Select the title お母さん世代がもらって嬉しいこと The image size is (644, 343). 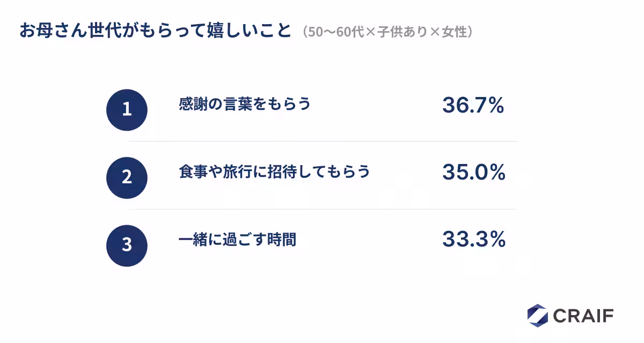156,31
